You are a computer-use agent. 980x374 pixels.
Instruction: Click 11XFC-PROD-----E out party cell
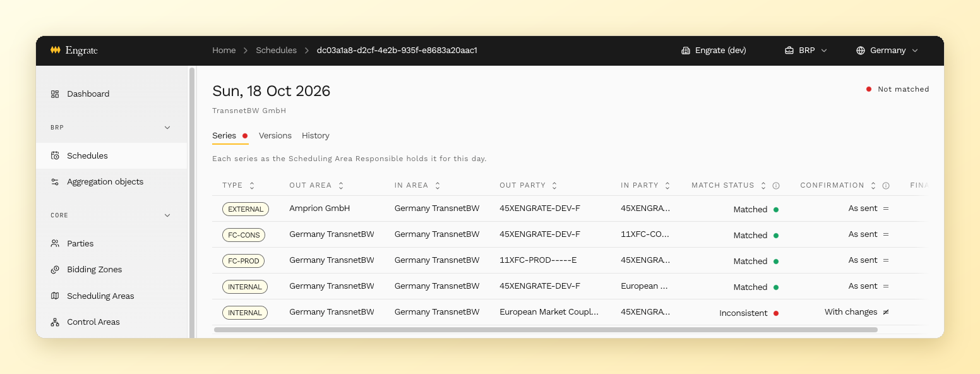tap(538, 260)
